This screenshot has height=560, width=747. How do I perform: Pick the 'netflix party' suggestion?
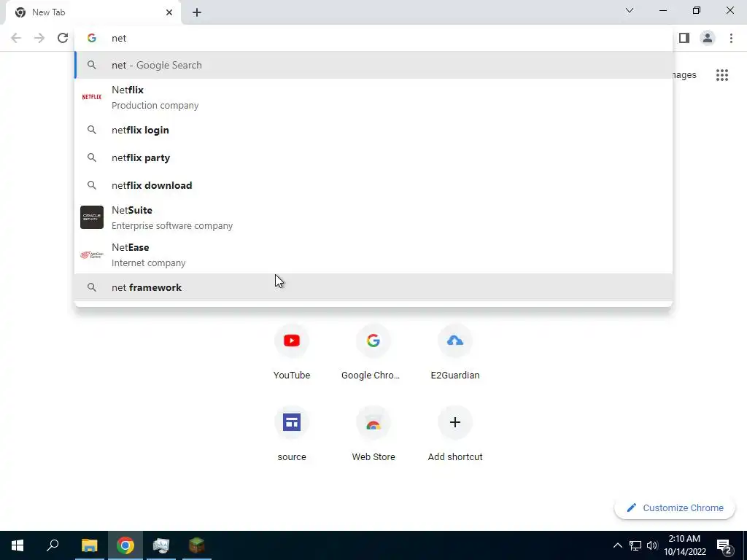click(373, 157)
